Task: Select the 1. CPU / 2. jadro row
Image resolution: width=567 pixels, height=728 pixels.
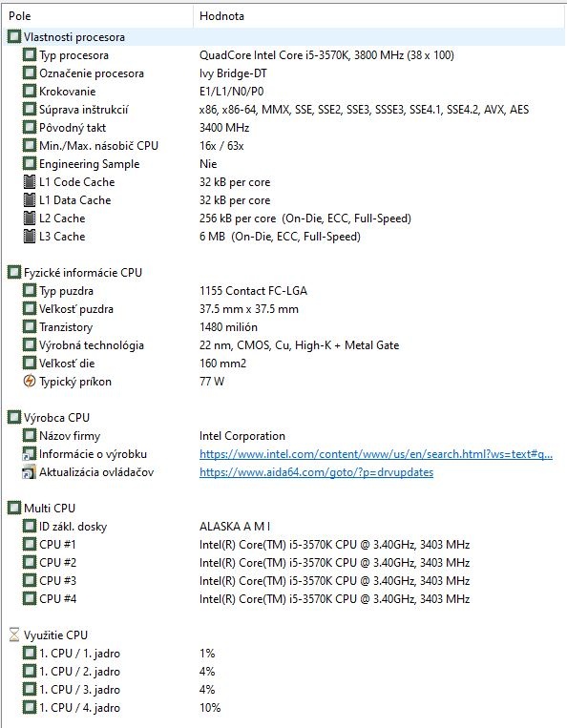Action: [79, 672]
